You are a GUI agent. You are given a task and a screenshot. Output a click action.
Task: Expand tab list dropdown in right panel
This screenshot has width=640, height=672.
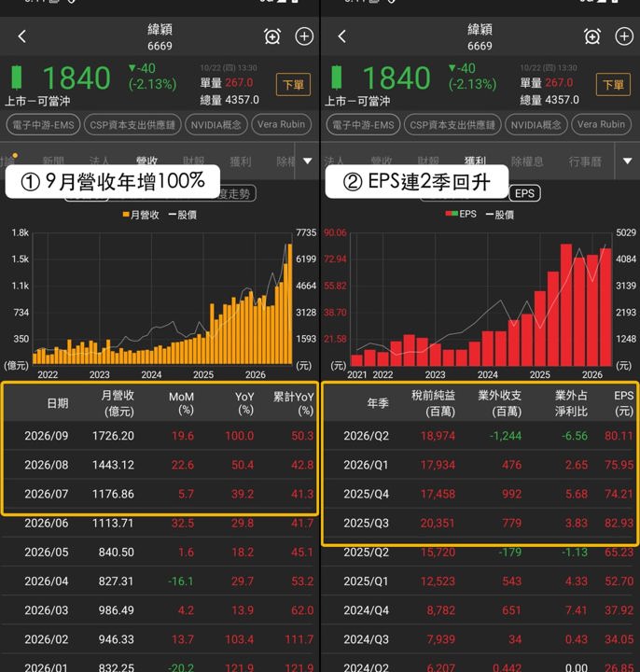[627, 161]
